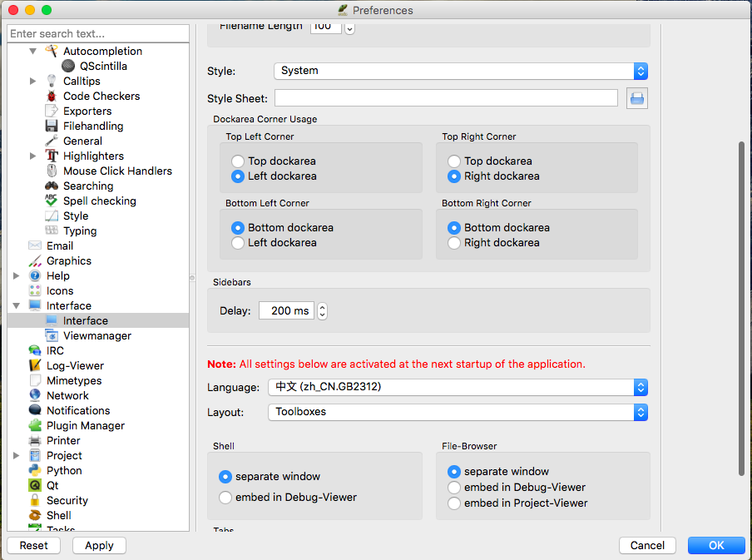Click the Style Sheet text field
752x560 pixels.
(x=446, y=98)
